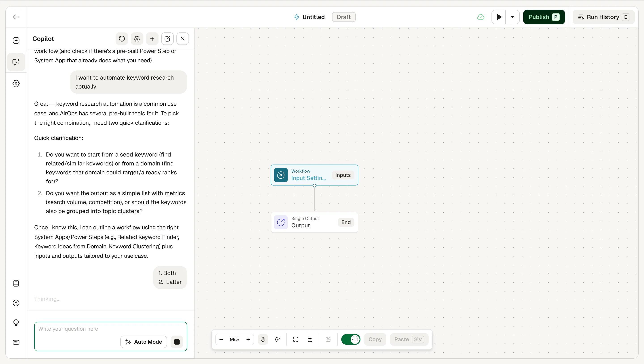644x364 pixels.
Task: Click the 'I want to automate keyword research' message
Action: click(x=129, y=82)
